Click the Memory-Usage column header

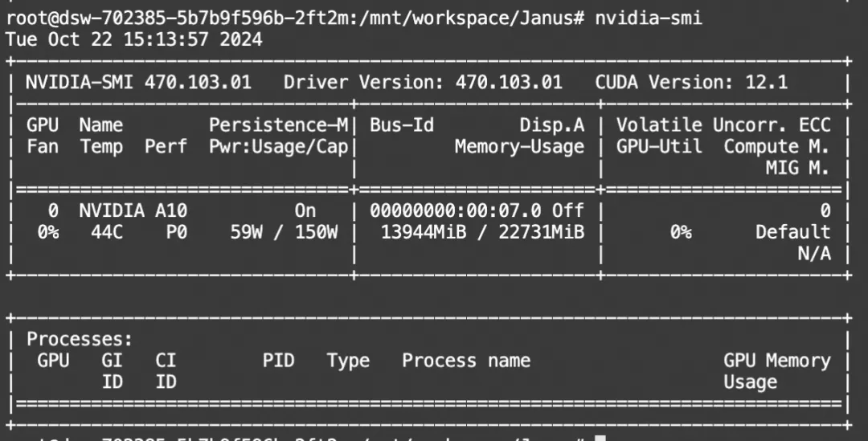(x=519, y=146)
